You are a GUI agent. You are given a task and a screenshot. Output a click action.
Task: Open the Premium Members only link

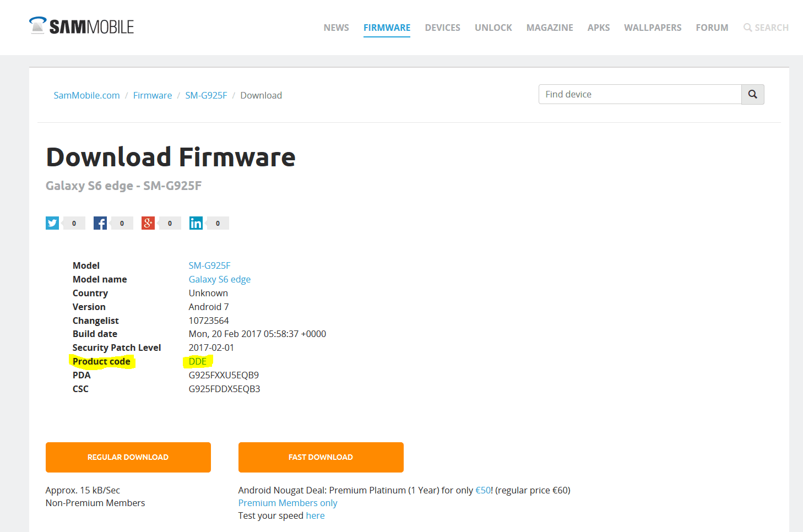point(287,503)
